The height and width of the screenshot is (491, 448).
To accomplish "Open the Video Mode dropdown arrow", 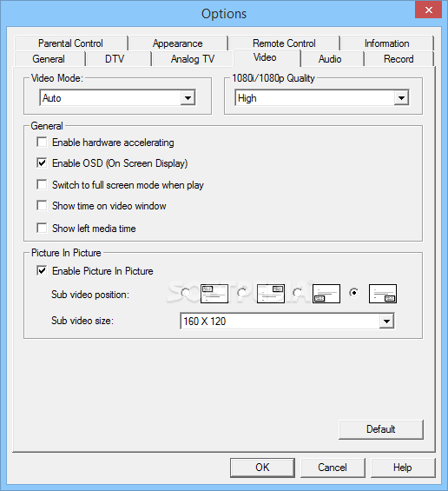I will point(188,97).
